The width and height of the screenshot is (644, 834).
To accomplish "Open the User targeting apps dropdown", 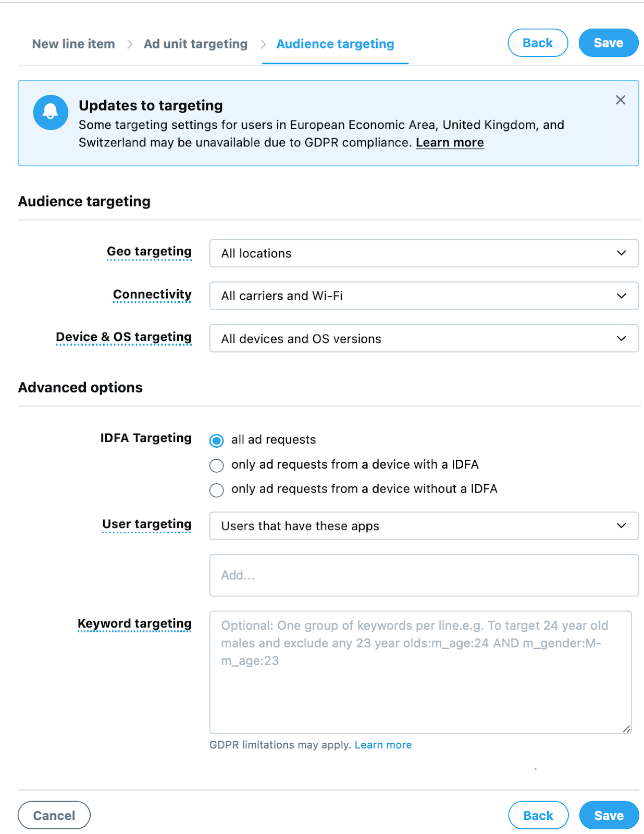I will click(424, 526).
